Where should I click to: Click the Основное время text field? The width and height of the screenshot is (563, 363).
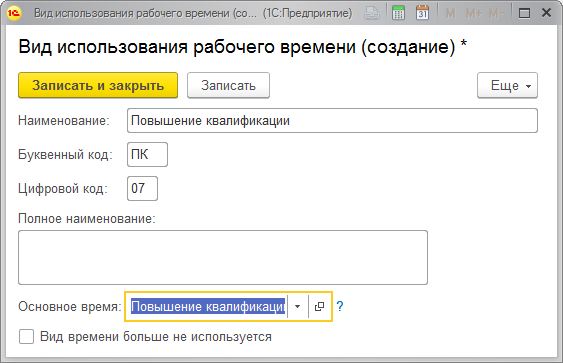tap(208, 306)
